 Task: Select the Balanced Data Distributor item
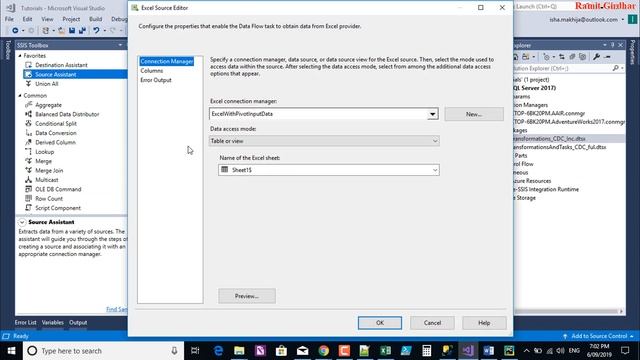[67, 114]
